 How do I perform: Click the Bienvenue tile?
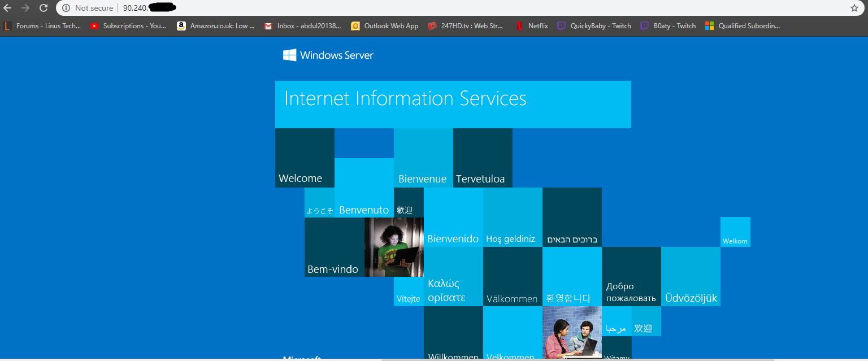[x=423, y=158]
